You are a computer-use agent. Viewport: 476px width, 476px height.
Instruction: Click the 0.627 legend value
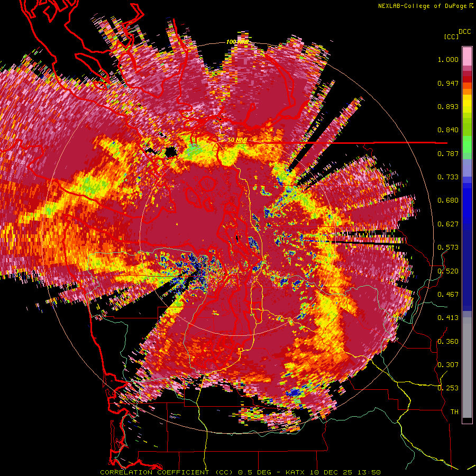tap(448, 224)
